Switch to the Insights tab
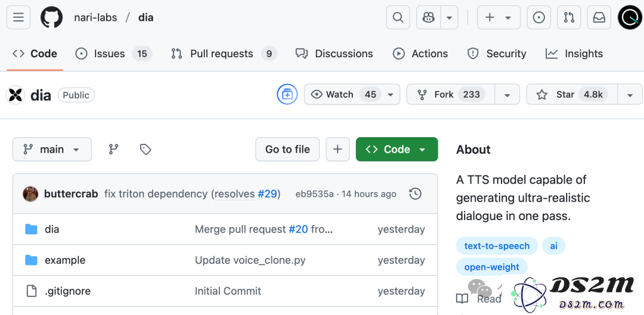The height and width of the screenshot is (315, 644). pyautogui.click(x=574, y=54)
